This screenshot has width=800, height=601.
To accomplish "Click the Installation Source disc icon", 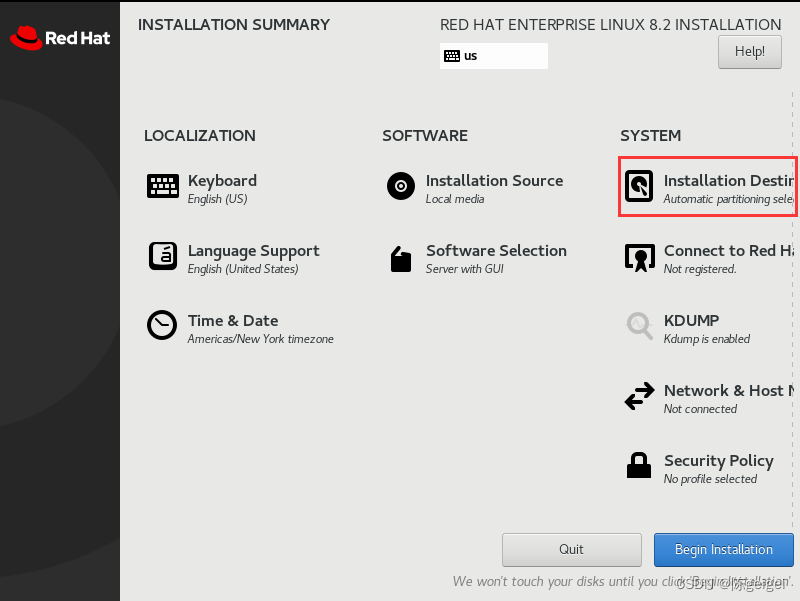I will (401, 186).
